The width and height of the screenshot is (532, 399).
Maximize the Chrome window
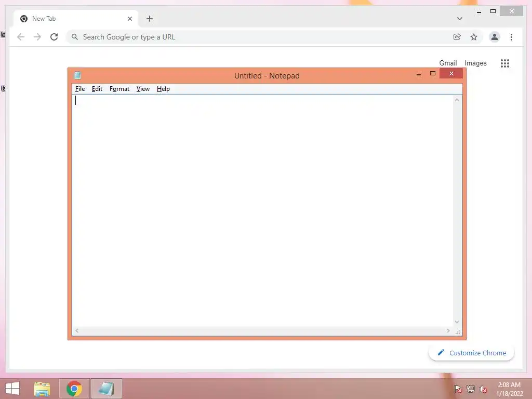tap(493, 11)
